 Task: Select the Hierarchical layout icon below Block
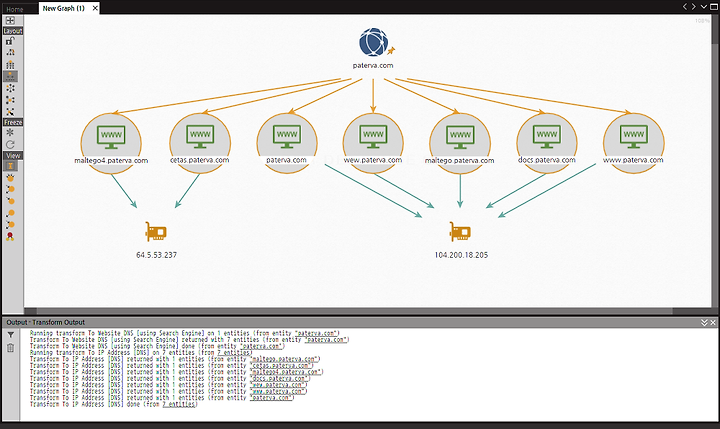point(10,65)
